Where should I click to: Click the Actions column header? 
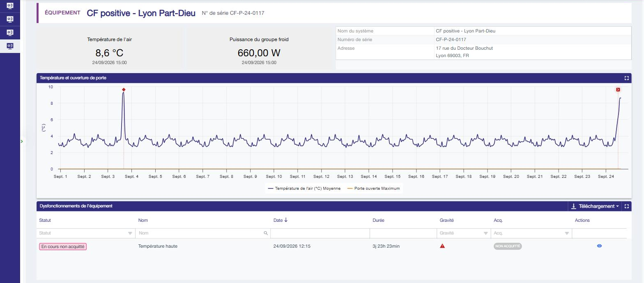[582, 220]
